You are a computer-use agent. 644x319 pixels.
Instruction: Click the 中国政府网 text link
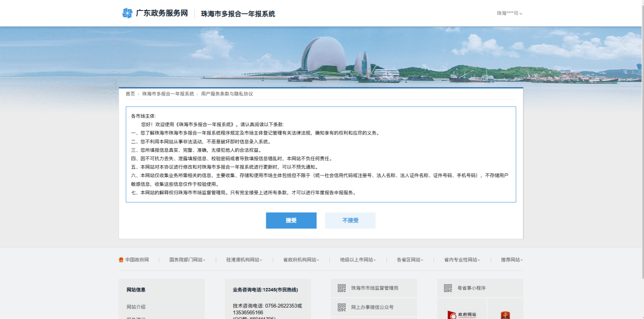click(137, 260)
